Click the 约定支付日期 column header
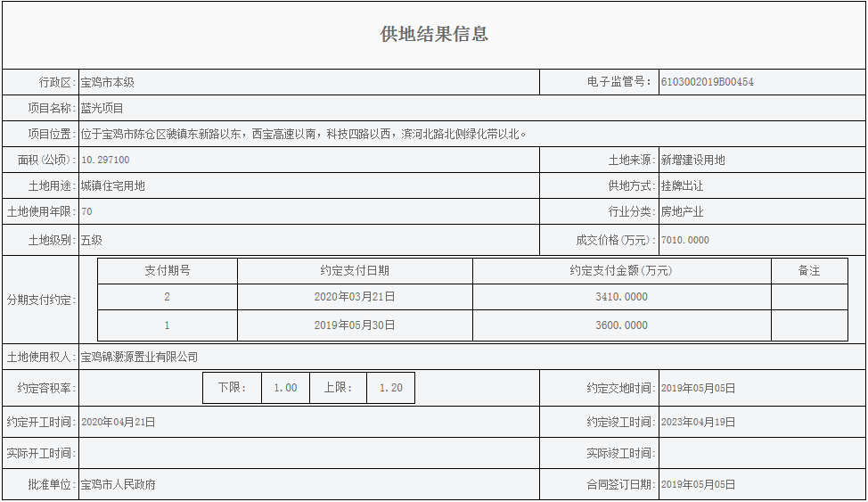This screenshot has width=868, height=502. pyautogui.click(x=355, y=270)
